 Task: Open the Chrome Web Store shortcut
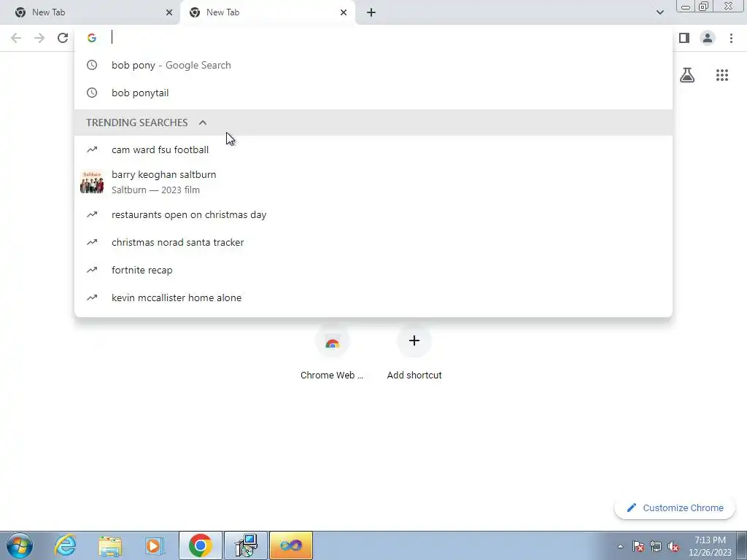click(332, 353)
